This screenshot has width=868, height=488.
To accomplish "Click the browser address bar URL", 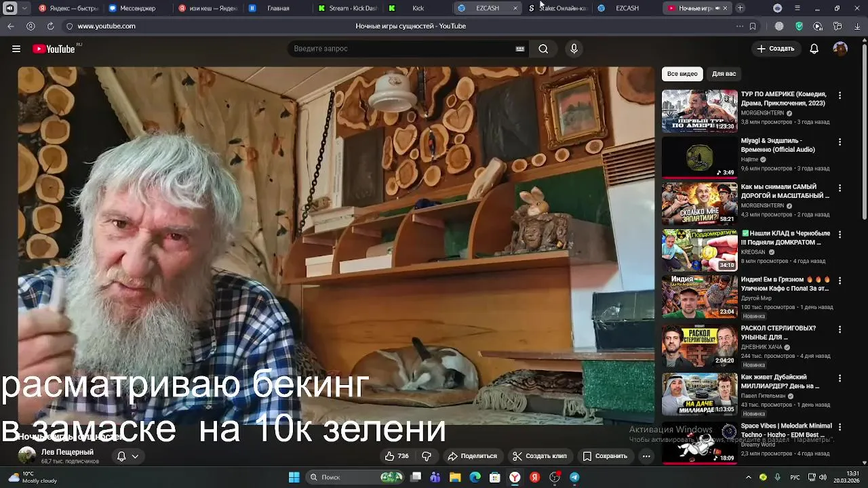I will coord(106,26).
